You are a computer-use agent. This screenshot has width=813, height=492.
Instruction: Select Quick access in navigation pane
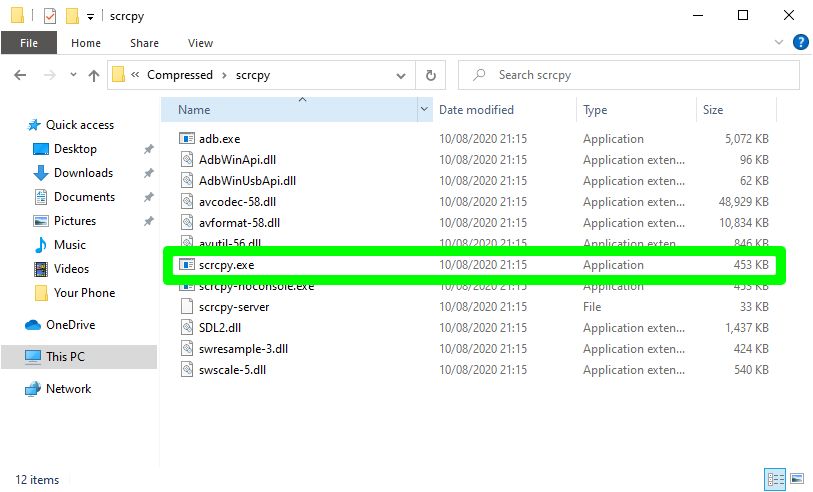coord(79,125)
